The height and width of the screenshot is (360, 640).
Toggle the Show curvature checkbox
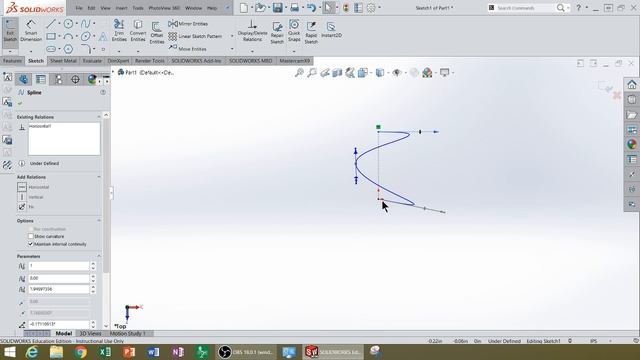pos(31,236)
